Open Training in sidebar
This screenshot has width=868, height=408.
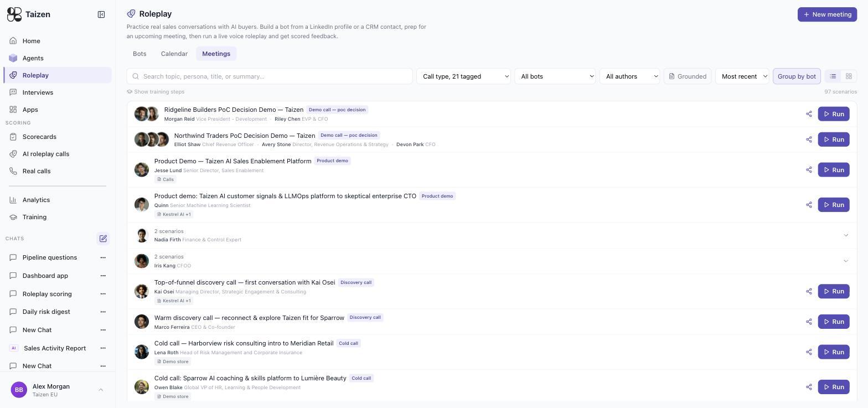coord(58,217)
